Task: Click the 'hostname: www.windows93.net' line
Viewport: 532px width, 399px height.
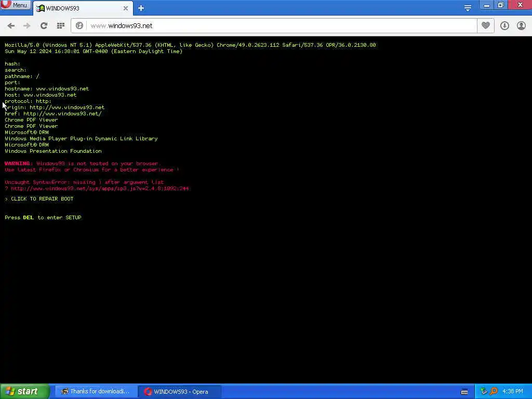Action: (x=47, y=88)
